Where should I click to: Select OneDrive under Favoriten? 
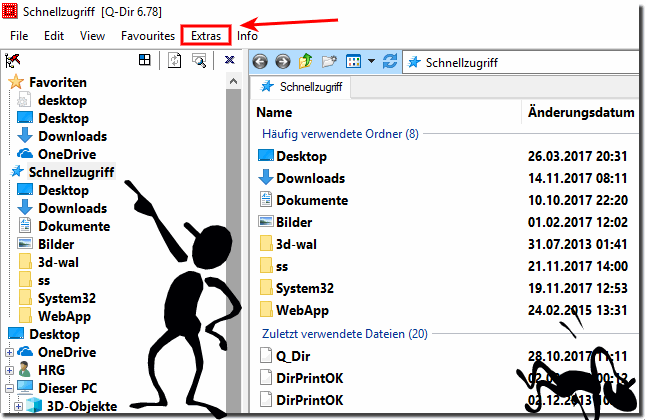tap(67, 154)
